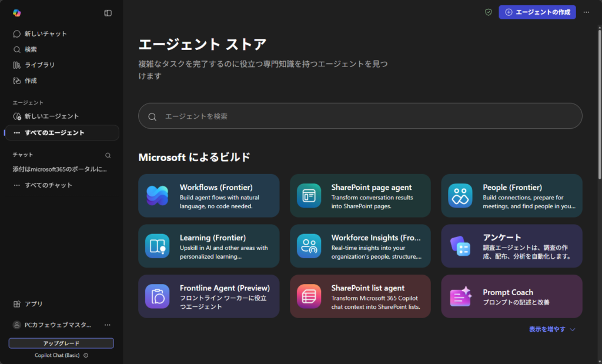
Task: Start a 新しいチャット from sidebar
Action: [45, 34]
